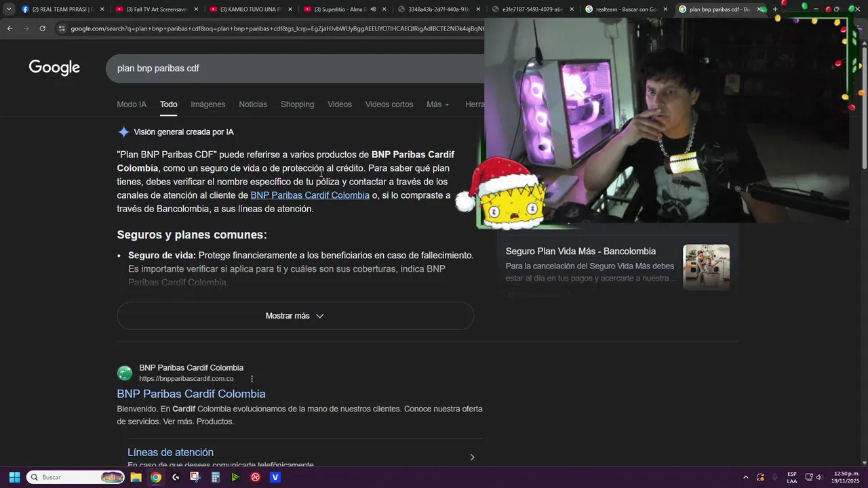Click the https://bnpparibascardif.com.co URL text
The image size is (868, 488).
186,379
